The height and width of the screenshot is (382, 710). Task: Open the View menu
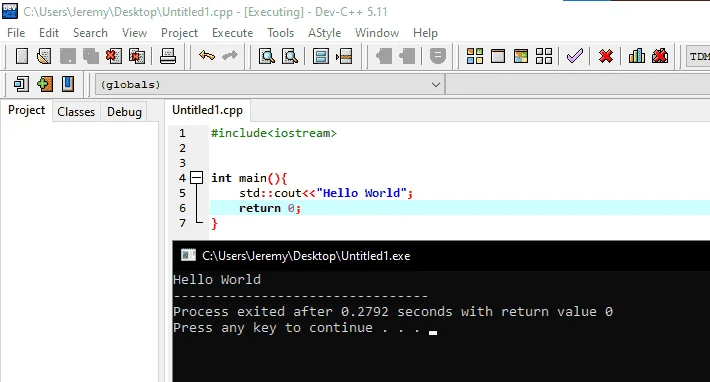pos(134,33)
